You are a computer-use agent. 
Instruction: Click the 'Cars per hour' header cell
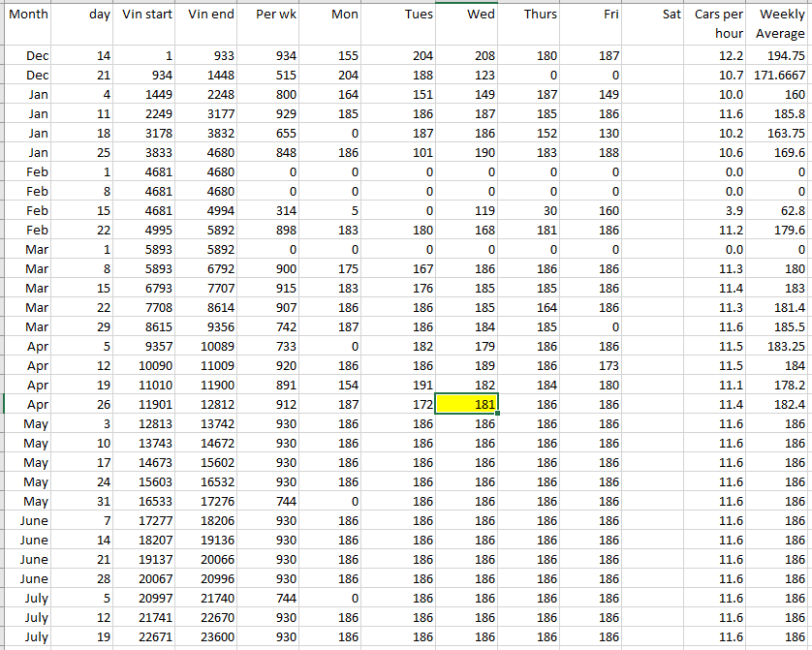click(718, 24)
